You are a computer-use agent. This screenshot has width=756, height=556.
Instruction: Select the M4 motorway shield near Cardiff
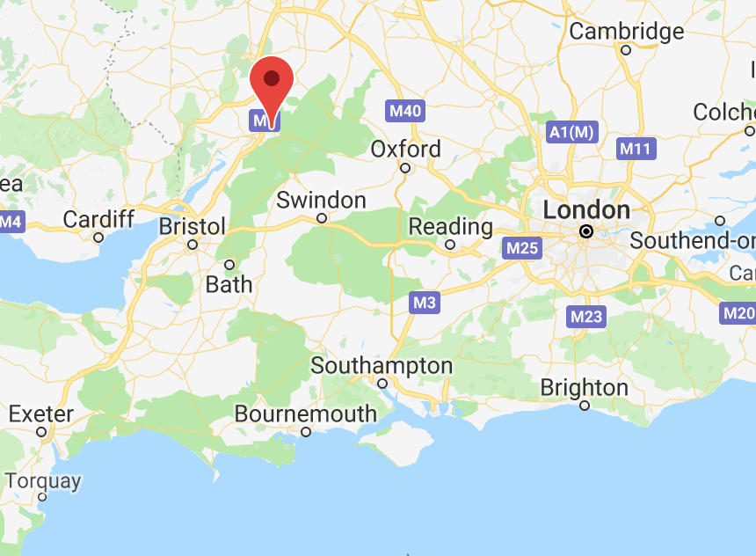click(11, 222)
